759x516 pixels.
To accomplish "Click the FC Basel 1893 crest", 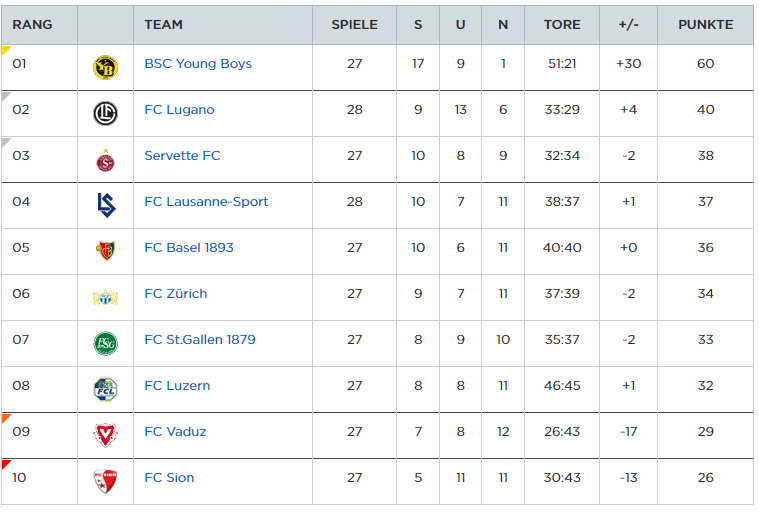I will 106,251.
